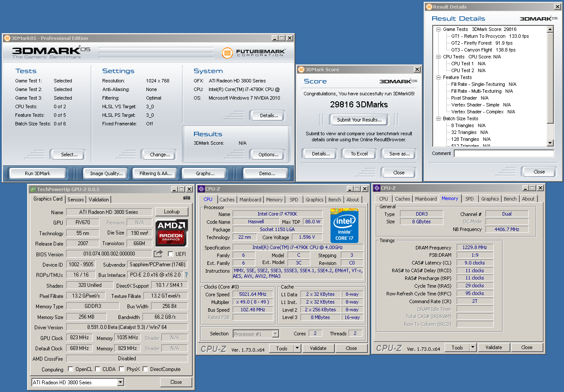Collapse the Game Tests tree node
Image resolution: width=564 pixels, height=392 pixels.
[x=438, y=29]
